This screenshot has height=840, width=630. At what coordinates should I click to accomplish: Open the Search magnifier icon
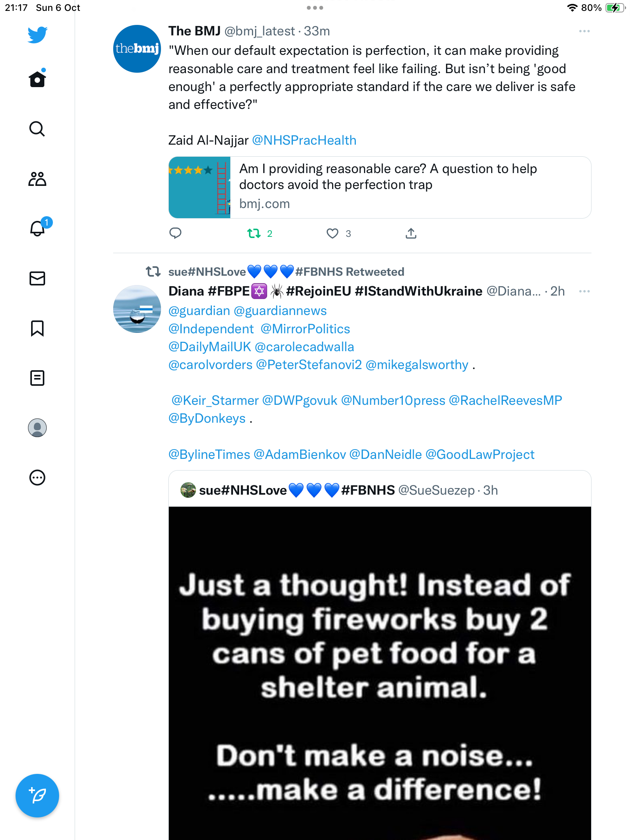pyautogui.click(x=37, y=129)
